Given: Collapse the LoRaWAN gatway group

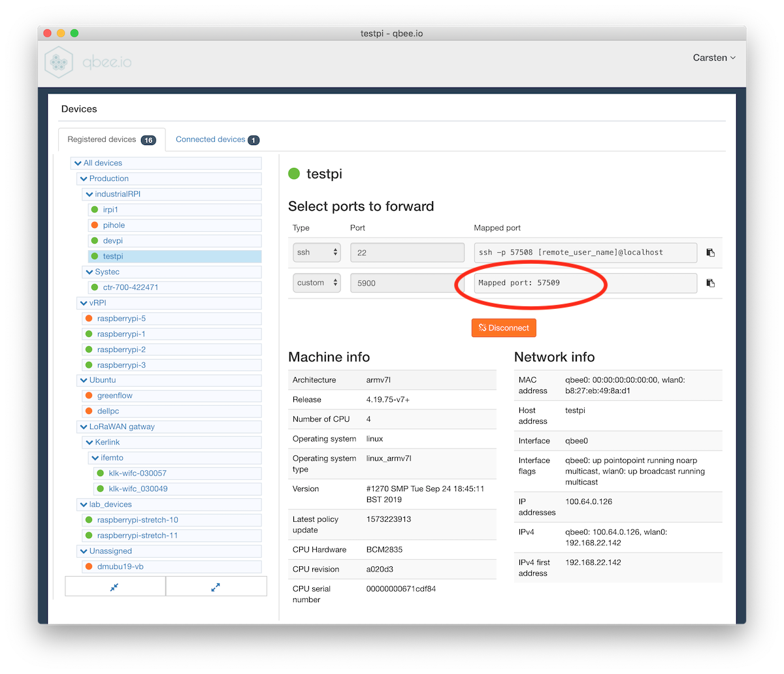Looking at the screenshot, I should (84, 426).
